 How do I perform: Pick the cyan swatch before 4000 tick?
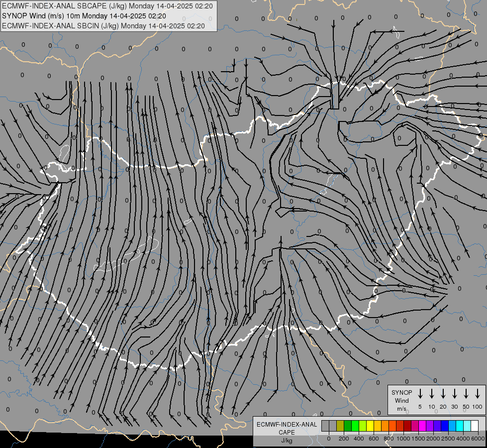[x=460, y=426]
